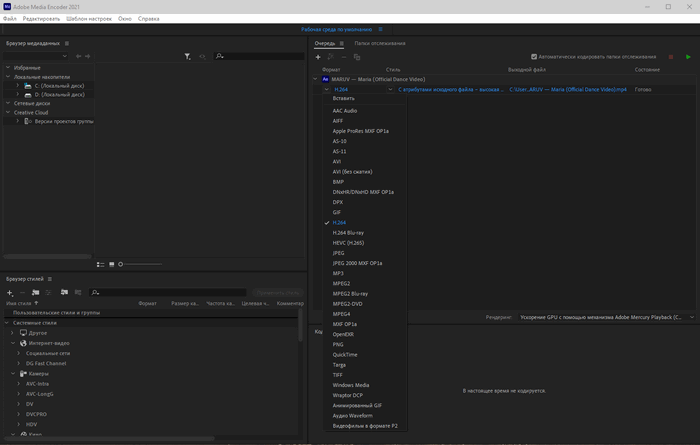The image size is (700, 445).
Task: Click the green Start Queue play button
Action: [x=688, y=57]
